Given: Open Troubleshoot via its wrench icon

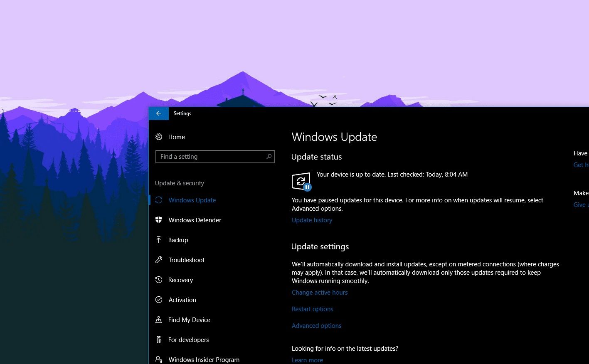Looking at the screenshot, I should (x=159, y=260).
